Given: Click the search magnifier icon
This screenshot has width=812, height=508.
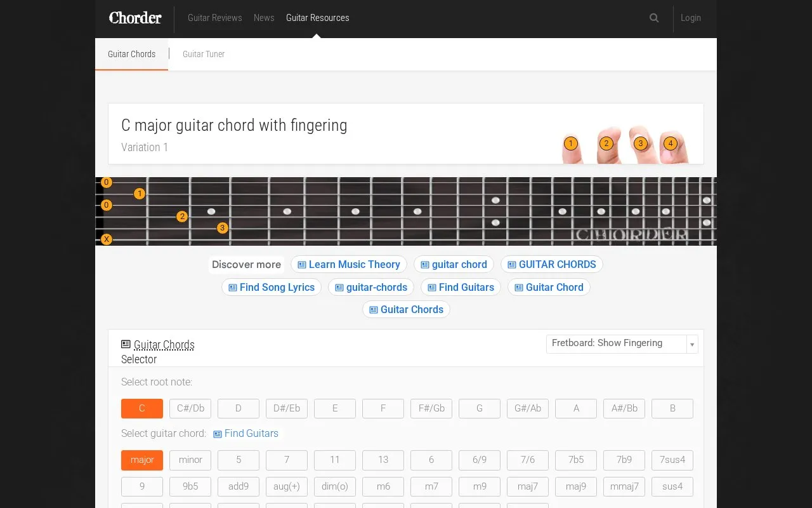Looking at the screenshot, I should [654, 18].
